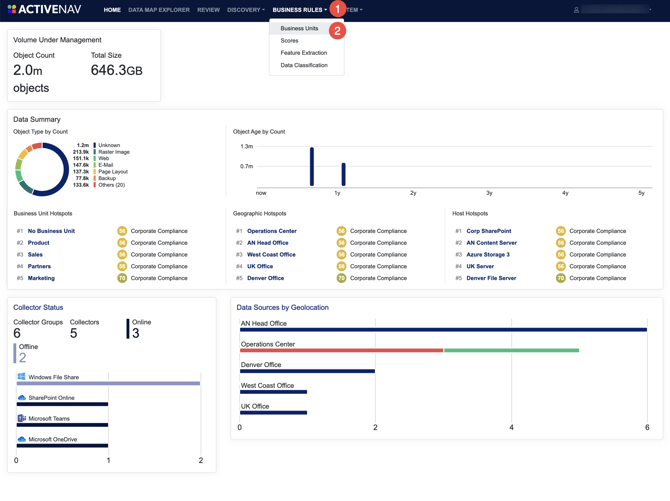Click score badge beside No Business Unit
Image resolution: width=670 pixels, height=501 pixels.
click(122, 231)
